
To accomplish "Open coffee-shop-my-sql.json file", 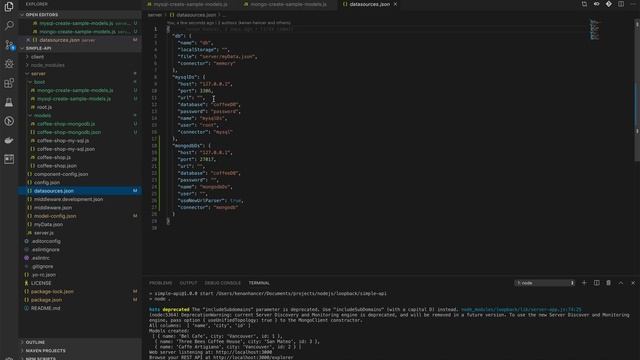I will [66, 149].
